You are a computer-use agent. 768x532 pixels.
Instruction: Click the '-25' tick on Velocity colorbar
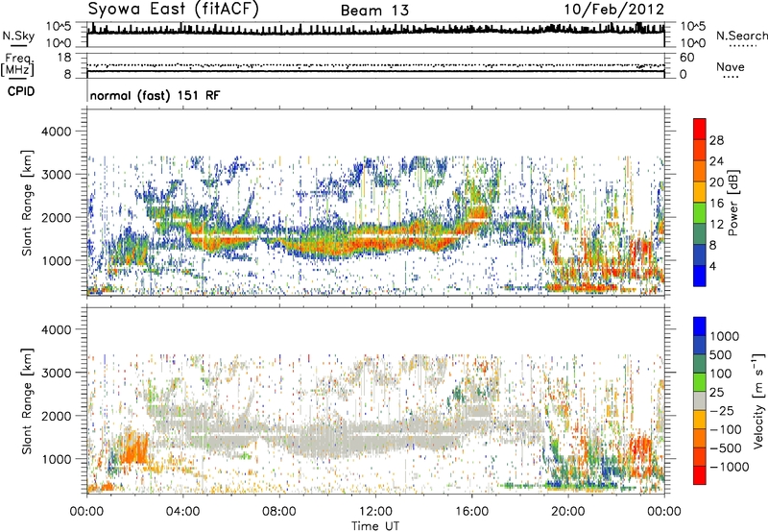click(721, 411)
